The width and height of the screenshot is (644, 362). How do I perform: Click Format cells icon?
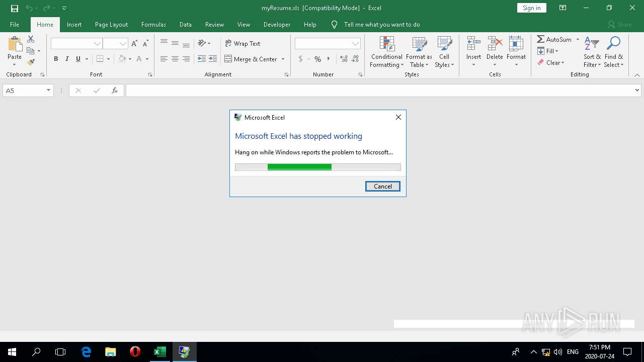pyautogui.click(x=516, y=44)
